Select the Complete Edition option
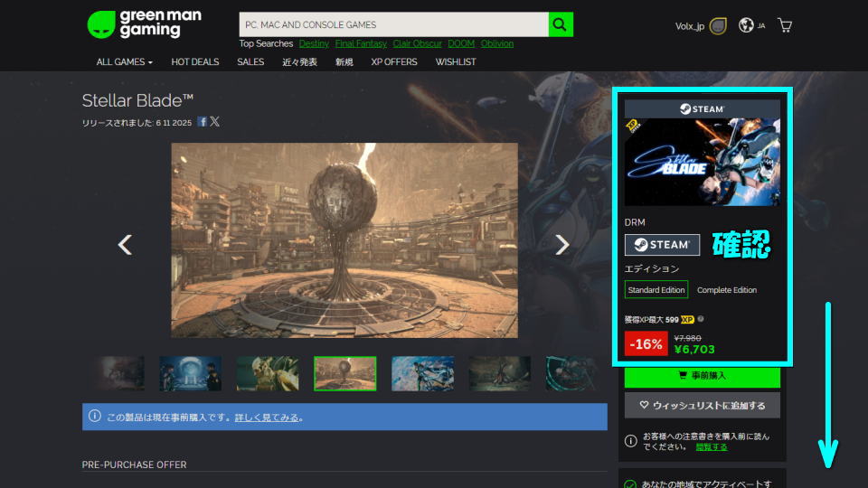This screenshot has height=488, width=868. click(x=727, y=290)
